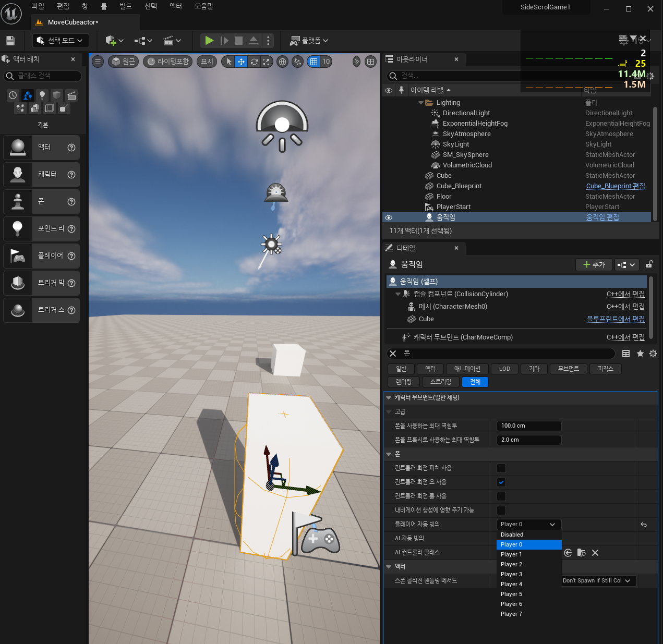The image size is (663, 644).
Task: Open Don't Spawn If Still Col dropdown
Action: pyautogui.click(x=599, y=581)
